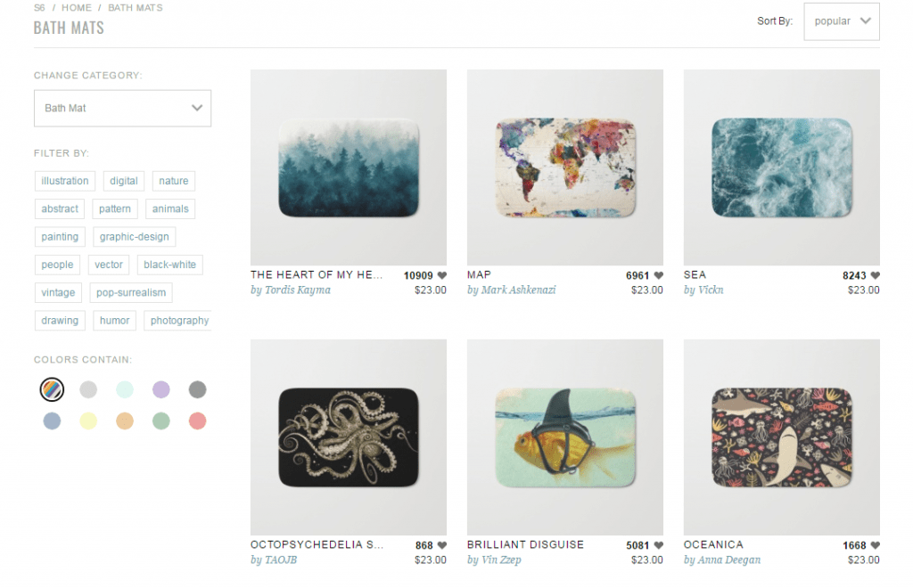Favorite the Sea bath mat via heart icon
Viewport: 913px width, 588px height.
coord(876,275)
